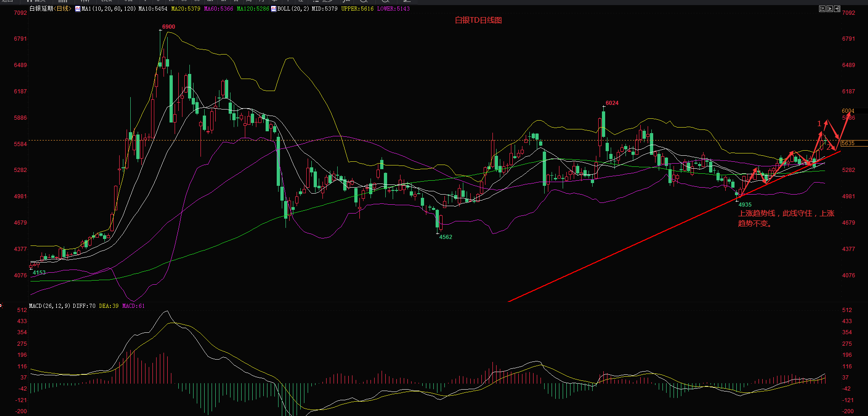
Task: Click the magenta MA60:5366 legend value
Action: (x=219, y=9)
